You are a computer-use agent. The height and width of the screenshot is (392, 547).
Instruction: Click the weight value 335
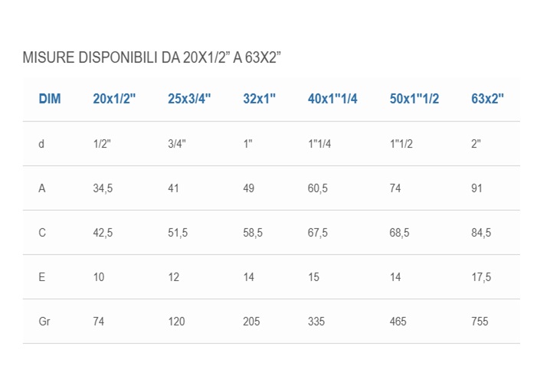click(x=316, y=322)
